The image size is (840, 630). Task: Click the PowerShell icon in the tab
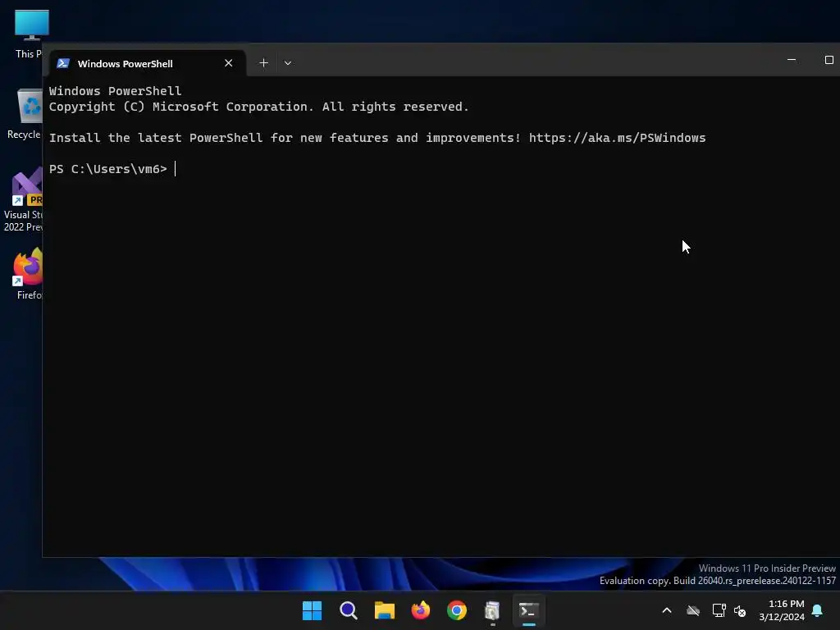click(x=63, y=63)
